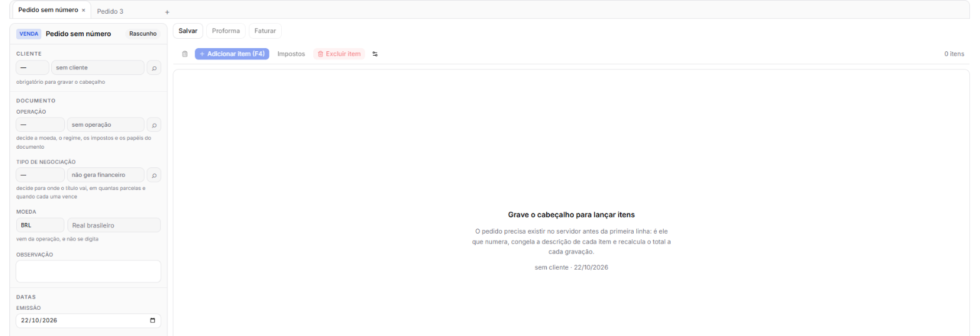Click the 'Real brasileiro' currency field
The width and height of the screenshot is (980, 336).
coord(114,225)
